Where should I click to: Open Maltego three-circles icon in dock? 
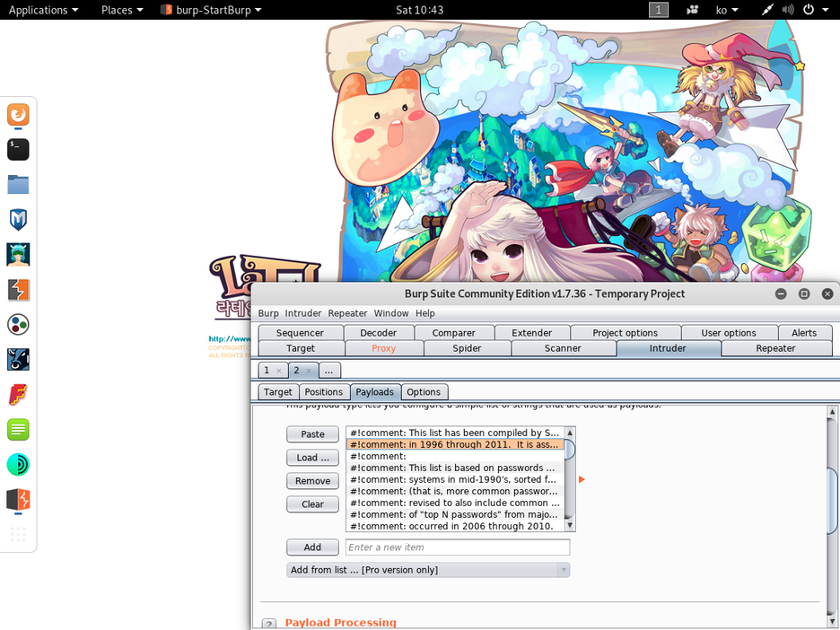tap(18, 325)
